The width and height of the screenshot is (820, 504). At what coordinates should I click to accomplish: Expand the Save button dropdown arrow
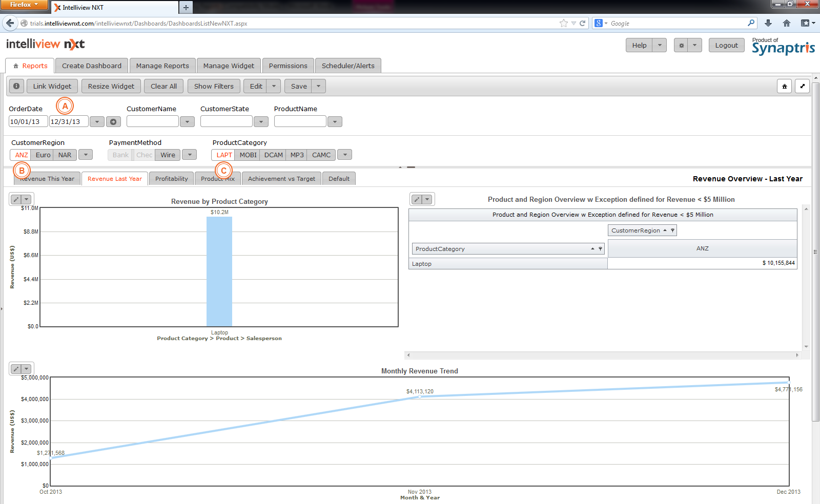pos(318,86)
